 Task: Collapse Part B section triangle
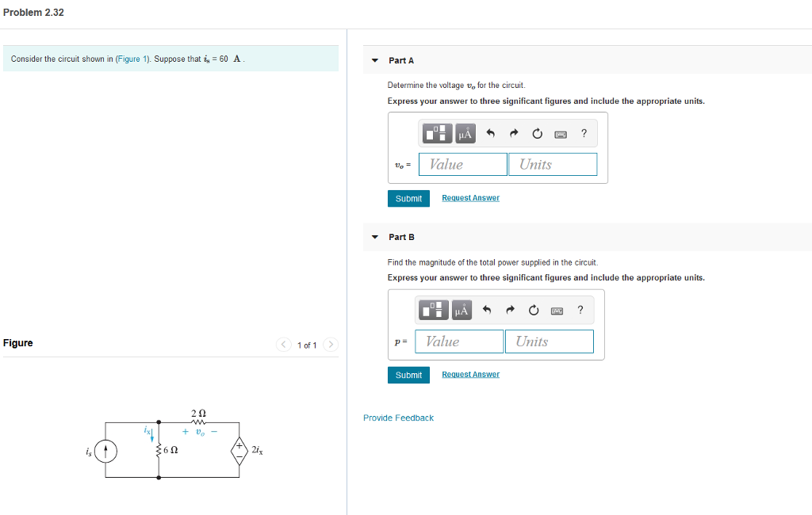375,237
